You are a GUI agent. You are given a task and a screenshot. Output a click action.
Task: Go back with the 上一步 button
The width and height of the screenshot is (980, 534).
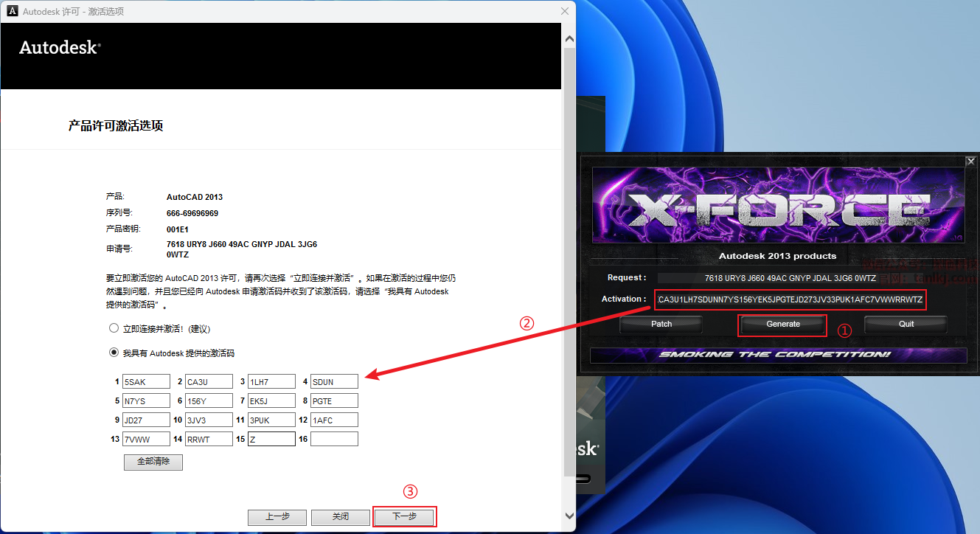pos(277,517)
